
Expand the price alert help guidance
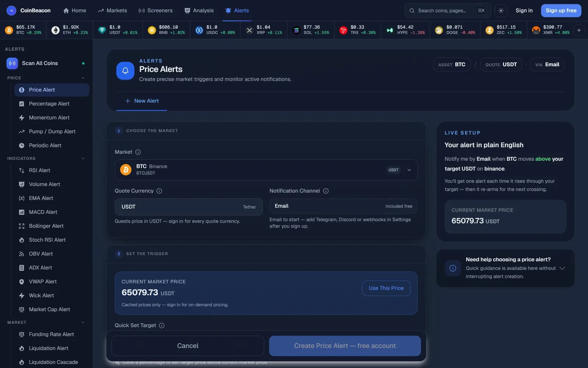point(562,268)
